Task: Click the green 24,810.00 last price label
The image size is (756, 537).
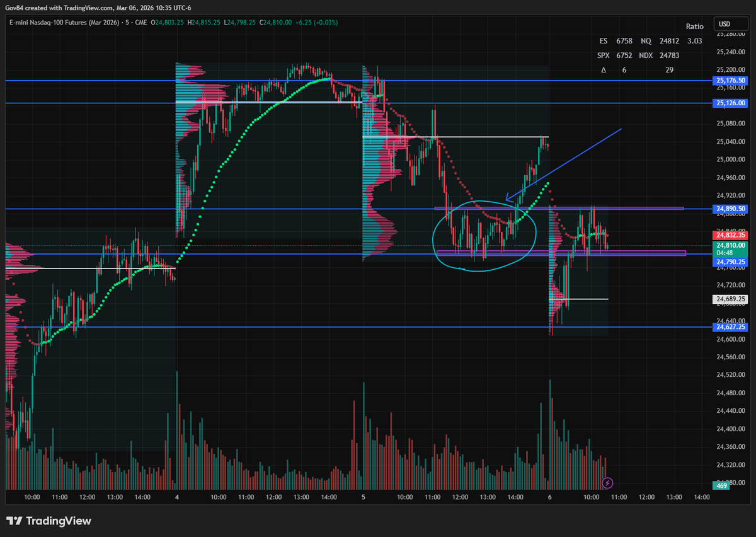Action: click(731, 245)
